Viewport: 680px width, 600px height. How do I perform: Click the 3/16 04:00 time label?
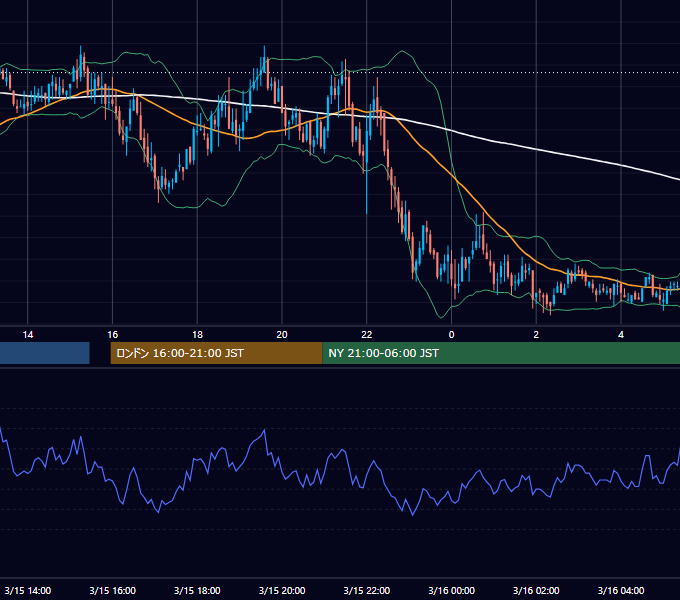(621, 590)
